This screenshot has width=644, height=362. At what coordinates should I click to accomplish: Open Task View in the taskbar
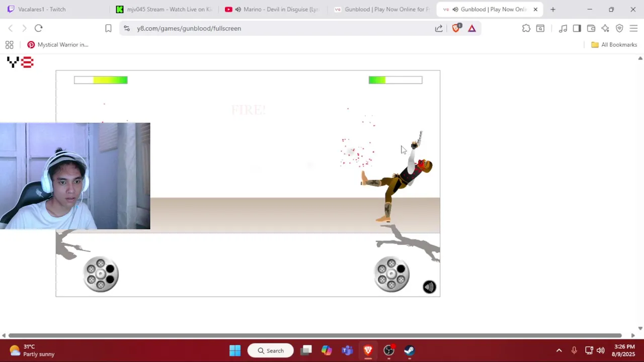[x=306, y=350]
